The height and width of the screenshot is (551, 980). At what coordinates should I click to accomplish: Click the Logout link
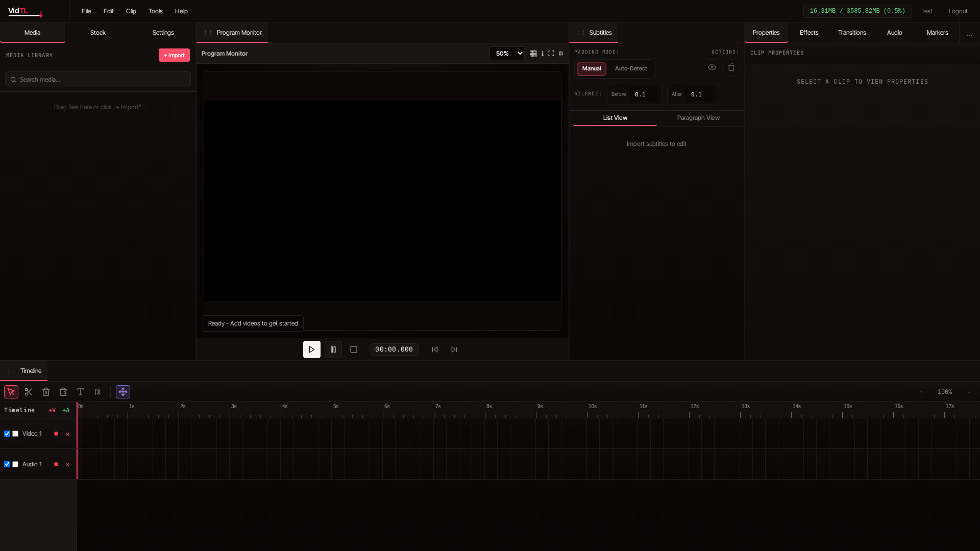tap(958, 11)
